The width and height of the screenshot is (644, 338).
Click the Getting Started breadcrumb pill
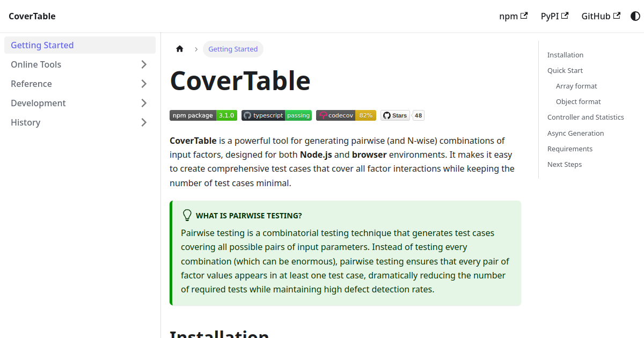pos(233,49)
